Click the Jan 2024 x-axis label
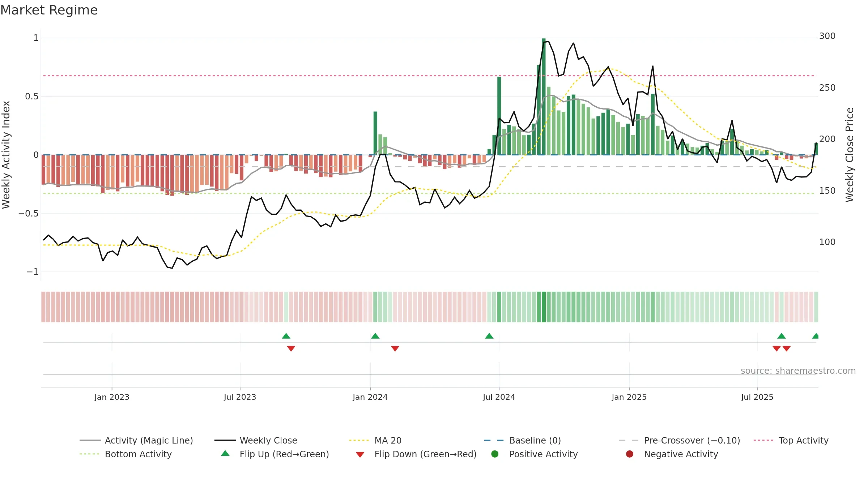Viewport: 868px width, 488px height. [x=370, y=397]
